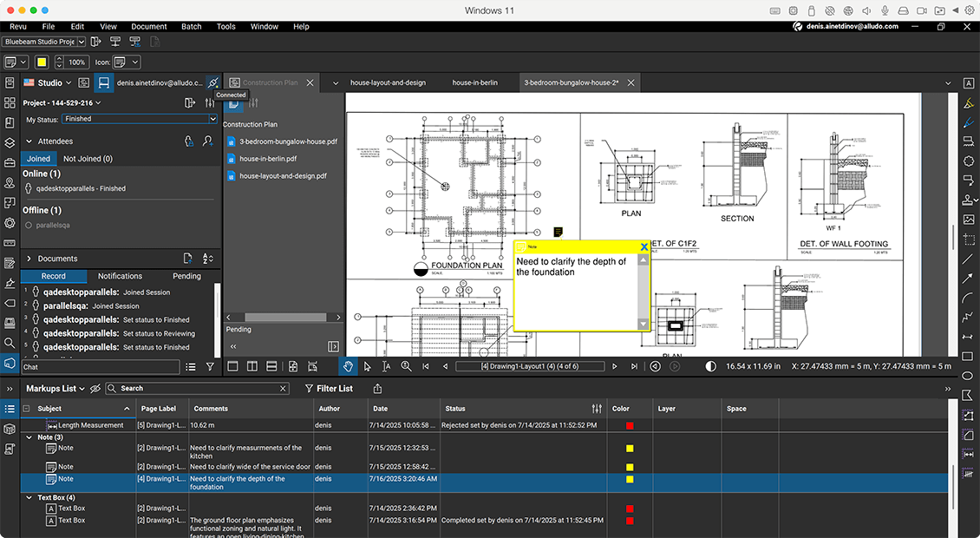The height and width of the screenshot is (538, 980).
Task: Toggle dark/light page contrast control
Action: 709,365
